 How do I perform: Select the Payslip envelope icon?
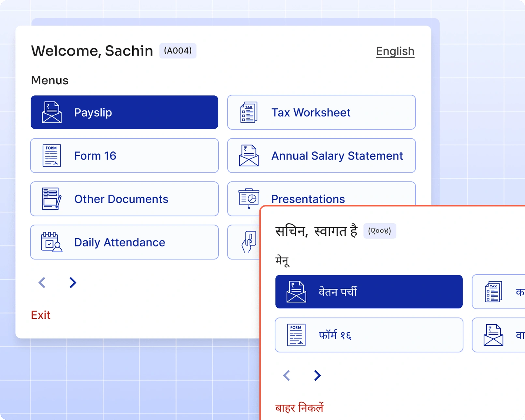(x=51, y=112)
